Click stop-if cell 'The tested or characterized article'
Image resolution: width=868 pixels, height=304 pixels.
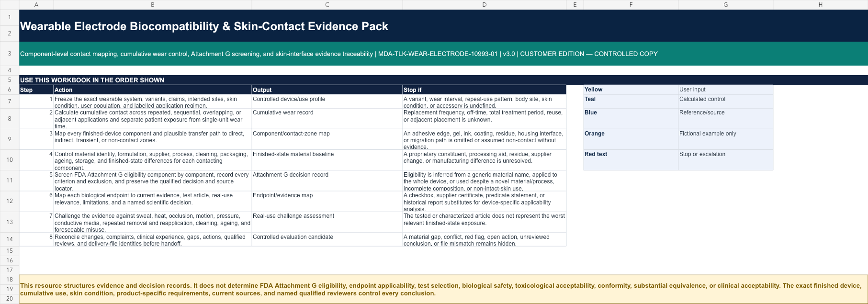pos(485,222)
